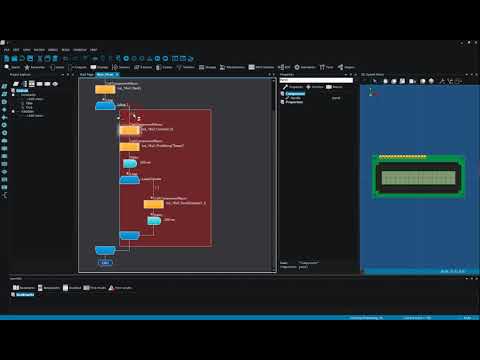Click the topmost flowchart command icon in left sidebar
The image size is (480, 360).
click(x=4, y=86)
